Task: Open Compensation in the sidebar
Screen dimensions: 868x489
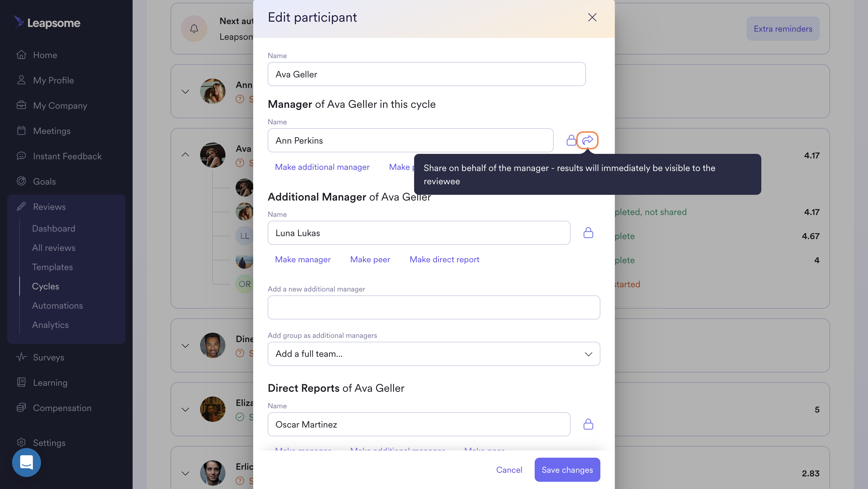Action: coord(62,408)
